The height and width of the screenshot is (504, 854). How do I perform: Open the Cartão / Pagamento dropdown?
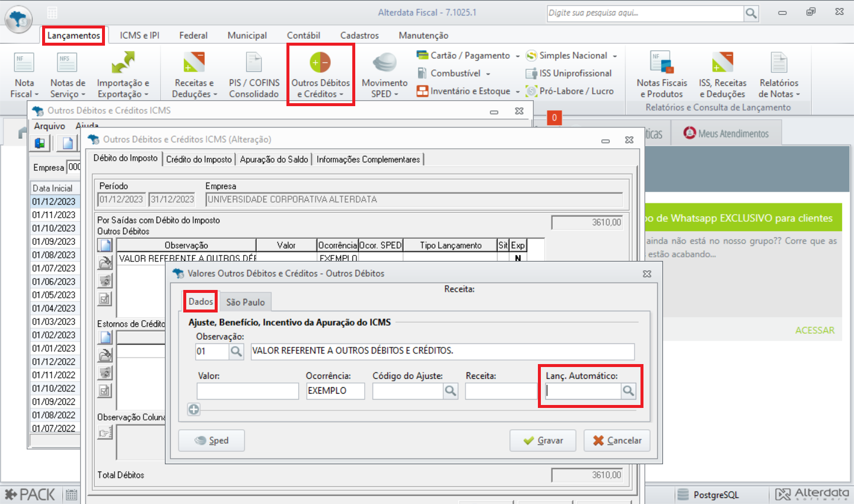(518, 56)
